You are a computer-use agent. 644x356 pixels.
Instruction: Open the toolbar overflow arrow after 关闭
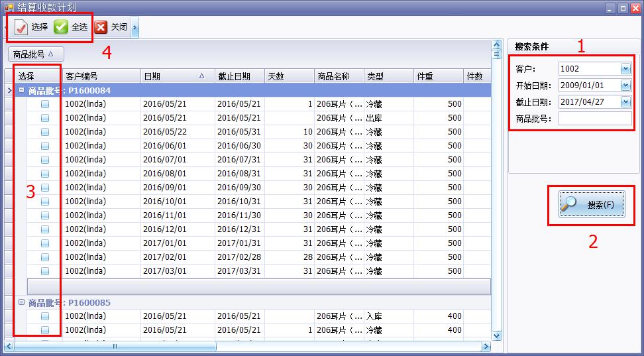pos(135,27)
